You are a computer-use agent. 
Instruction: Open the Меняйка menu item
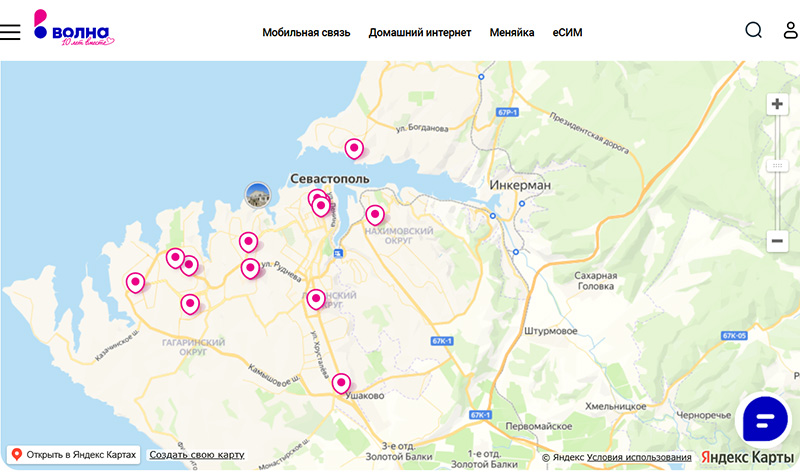coord(512,32)
